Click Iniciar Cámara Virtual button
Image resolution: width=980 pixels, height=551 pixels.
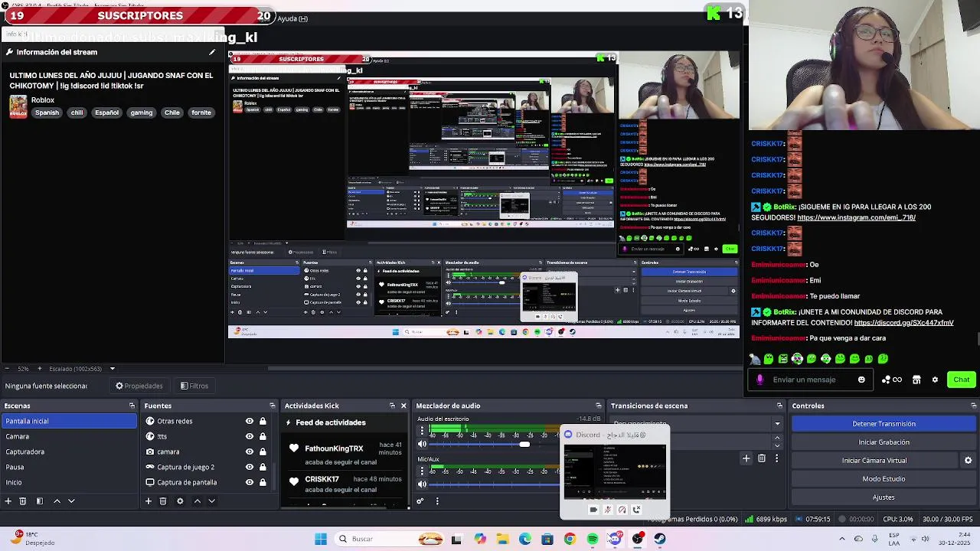pyautogui.click(x=874, y=461)
